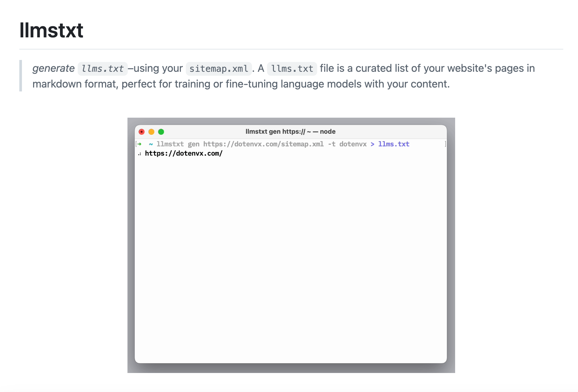Viewport: 578px width, 392px height.
Task: Click the italic word 'generate'
Action: pos(53,68)
